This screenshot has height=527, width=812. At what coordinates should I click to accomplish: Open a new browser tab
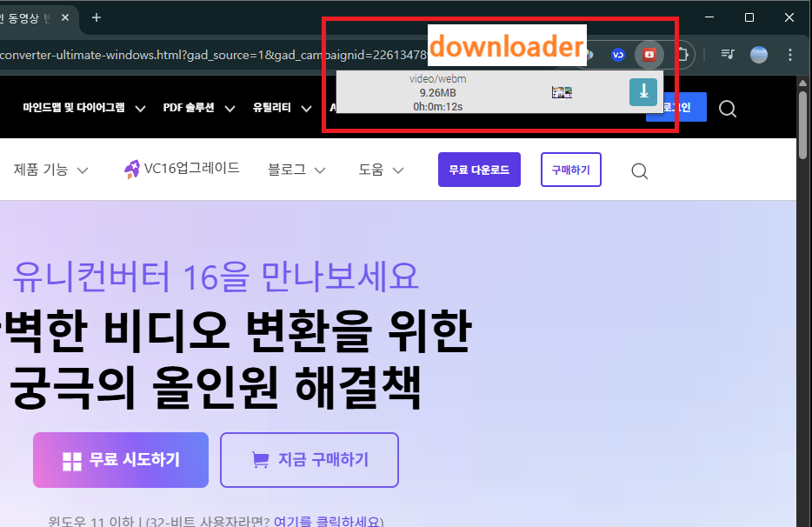coord(97,17)
